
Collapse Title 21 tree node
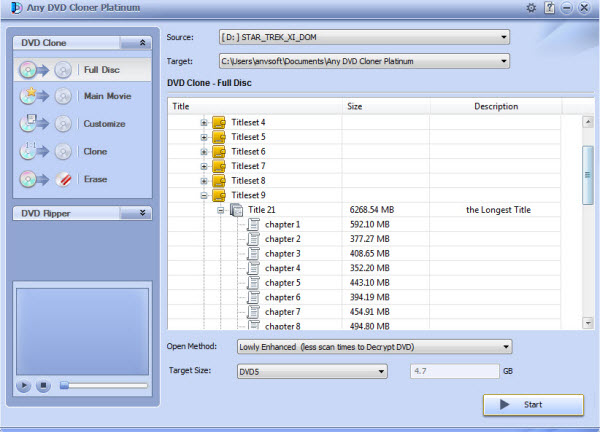(220, 210)
